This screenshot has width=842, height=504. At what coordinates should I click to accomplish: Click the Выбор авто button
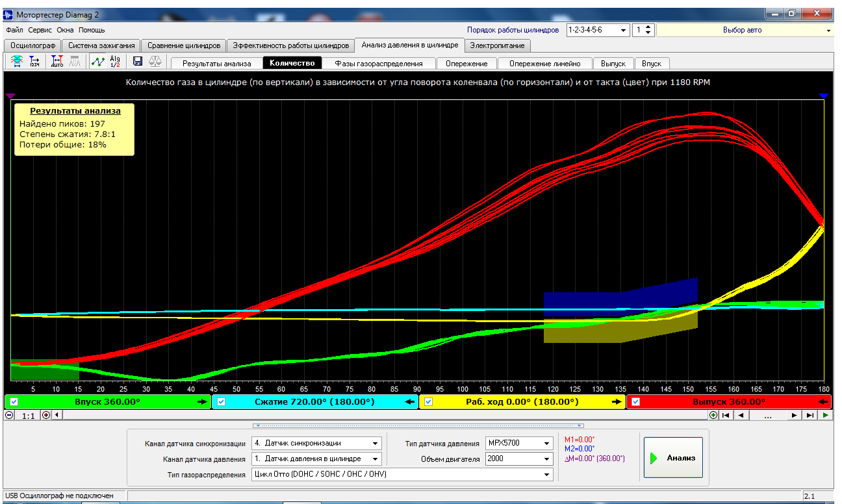pyautogui.click(x=742, y=30)
